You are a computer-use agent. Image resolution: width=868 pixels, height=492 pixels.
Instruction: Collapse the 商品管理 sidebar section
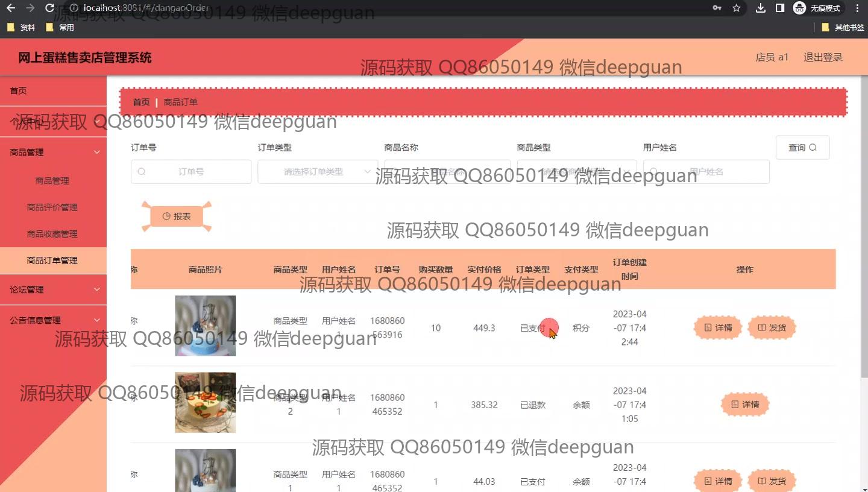(53, 153)
